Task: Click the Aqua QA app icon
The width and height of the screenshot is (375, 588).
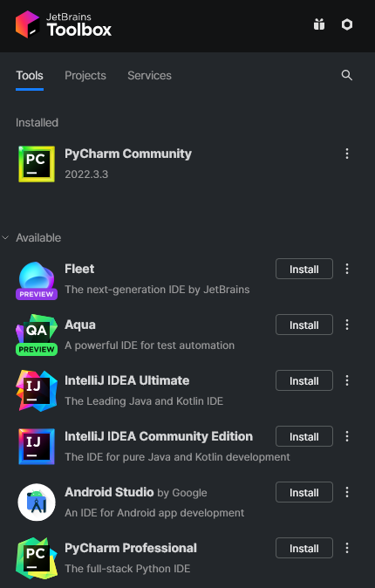Action: click(37, 335)
